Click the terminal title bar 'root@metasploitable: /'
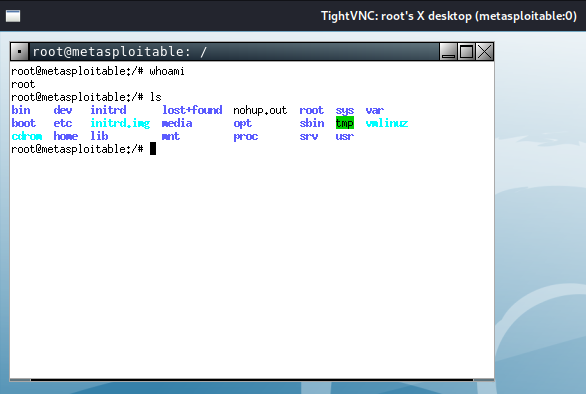The width and height of the screenshot is (586, 394). click(x=234, y=52)
